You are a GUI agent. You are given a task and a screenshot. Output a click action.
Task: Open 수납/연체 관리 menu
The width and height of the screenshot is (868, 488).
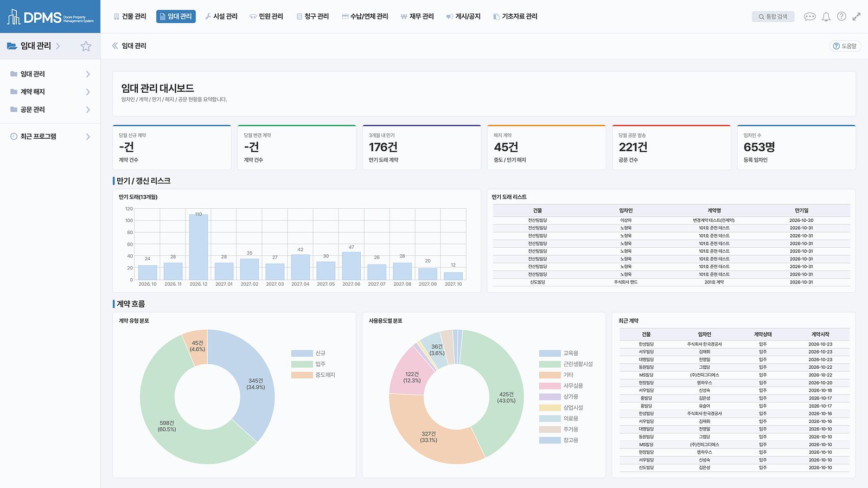tap(365, 16)
